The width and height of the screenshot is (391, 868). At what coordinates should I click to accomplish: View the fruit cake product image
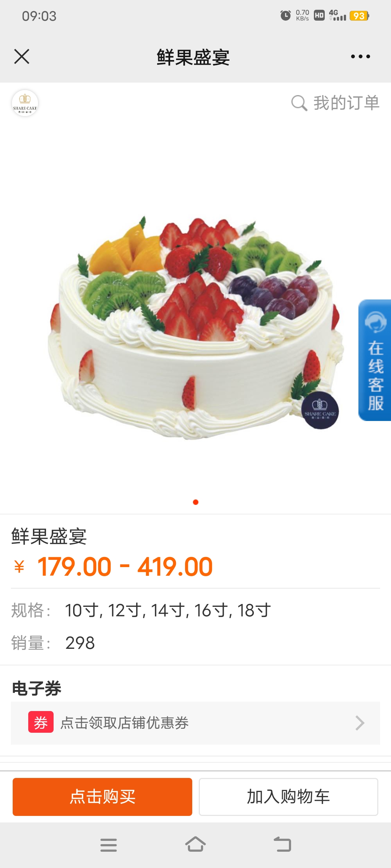pos(195,325)
